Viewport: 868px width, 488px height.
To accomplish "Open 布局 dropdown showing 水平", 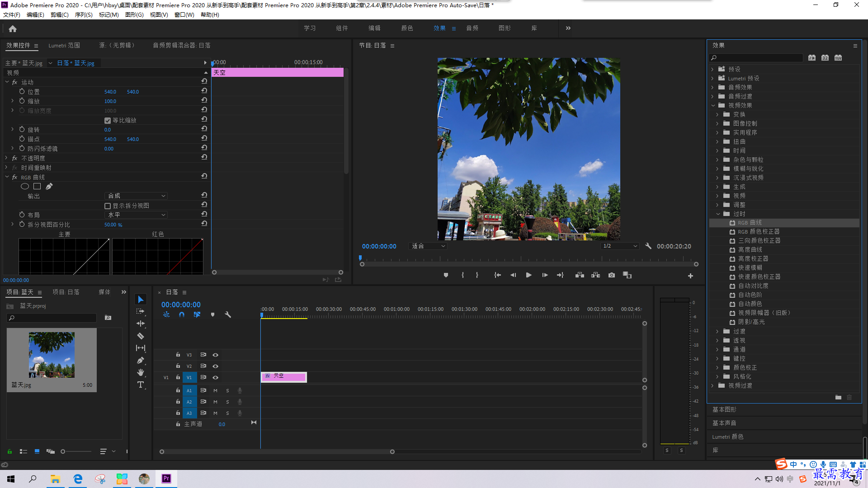I will pos(136,215).
